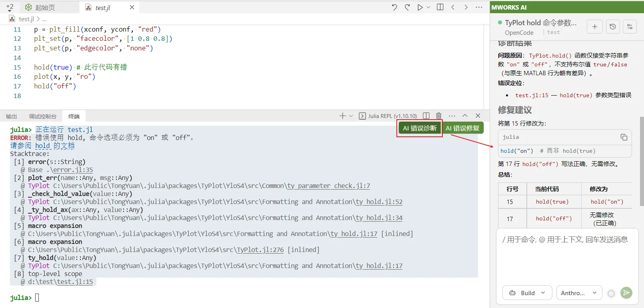Click the AI 错误修复 button
The image size is (644, 308).
[463, 128]
